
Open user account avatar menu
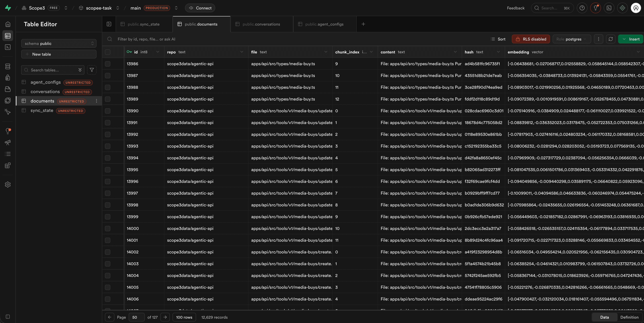[636, 8]
